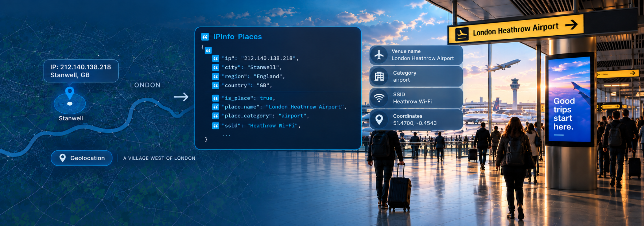Click the Geolocation pill button
Viewport: 644px width, 226px height.
pos(82,158)
